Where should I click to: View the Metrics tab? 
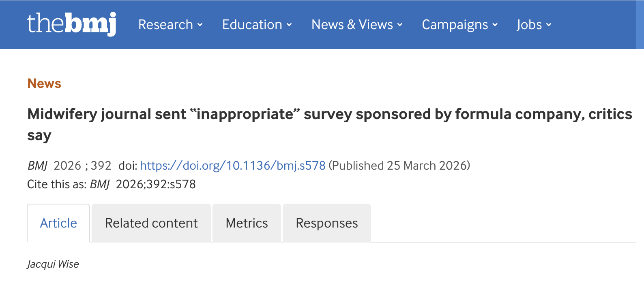tap(247, 223)
